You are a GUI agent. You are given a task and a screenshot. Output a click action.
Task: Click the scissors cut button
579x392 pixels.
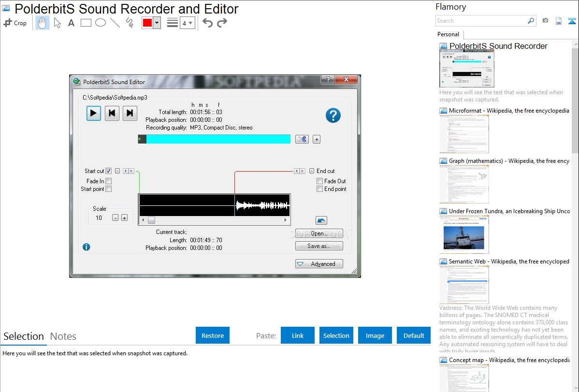pos(302,139)
